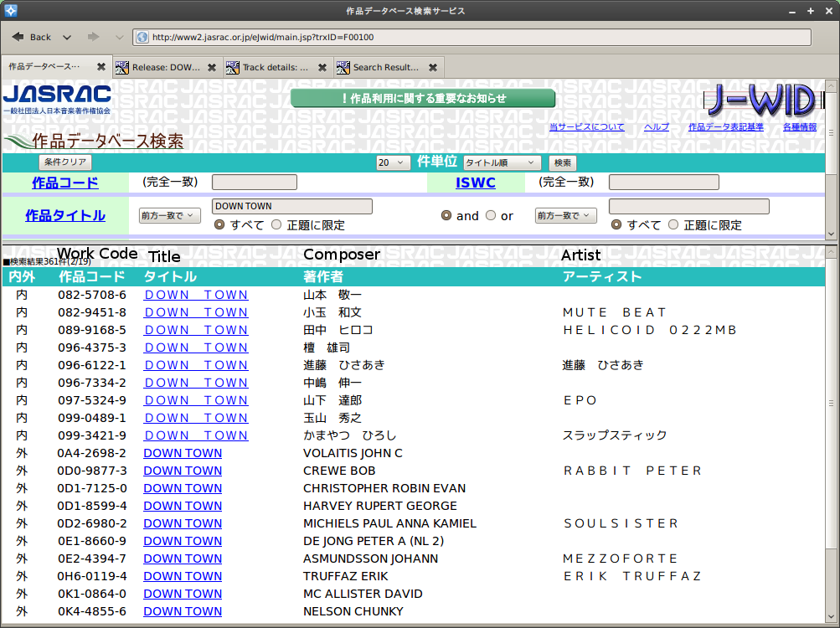The image size is (840, 628).
Task: Open DOWN TOWN link for 089-9168-5
Action: point(196,330)
